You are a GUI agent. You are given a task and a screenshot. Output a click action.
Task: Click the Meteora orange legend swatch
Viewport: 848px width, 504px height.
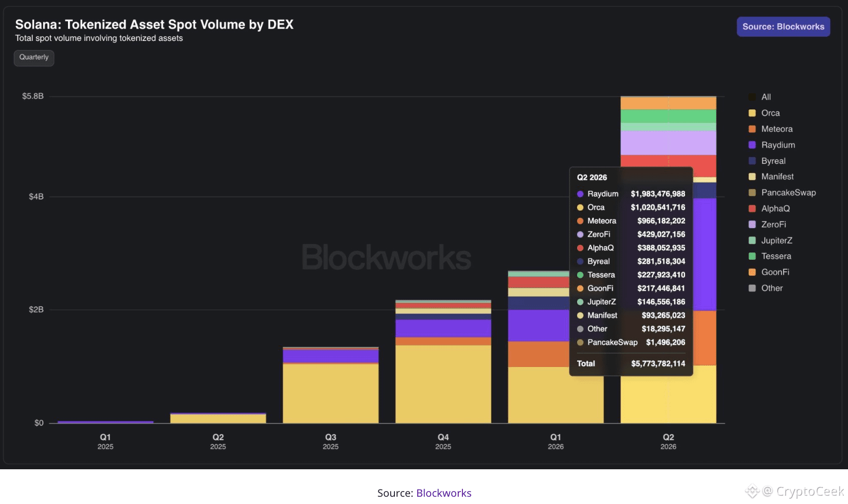[752, 129]
